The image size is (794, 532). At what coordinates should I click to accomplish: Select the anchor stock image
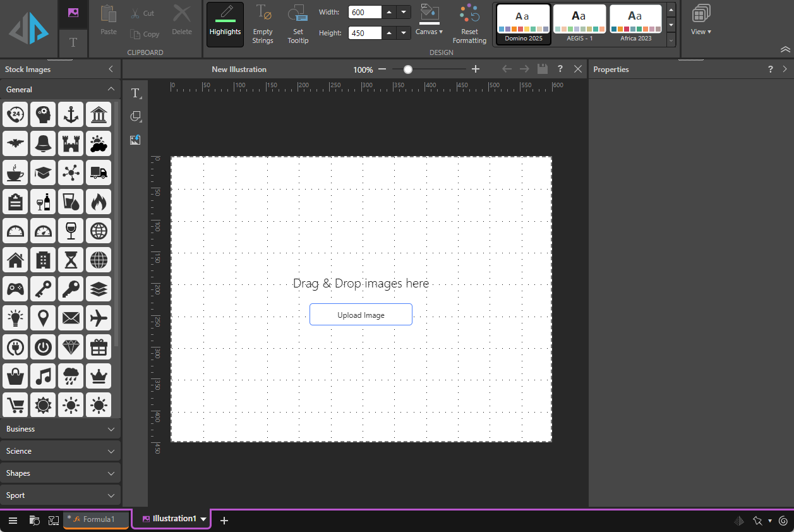pyautogui.click(x=71, y=114)
